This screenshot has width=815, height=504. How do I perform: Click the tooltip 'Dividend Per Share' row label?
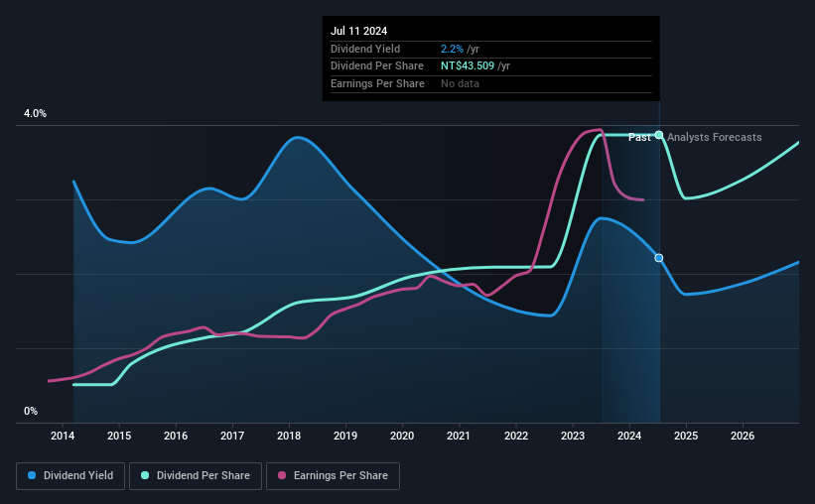pyautogui.click(x=377, y=66)
